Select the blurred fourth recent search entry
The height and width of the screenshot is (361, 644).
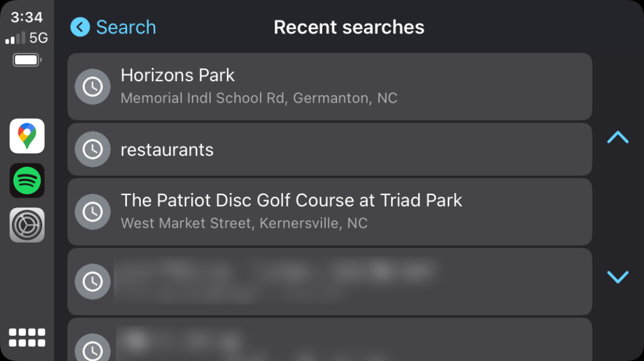(330, 281)
